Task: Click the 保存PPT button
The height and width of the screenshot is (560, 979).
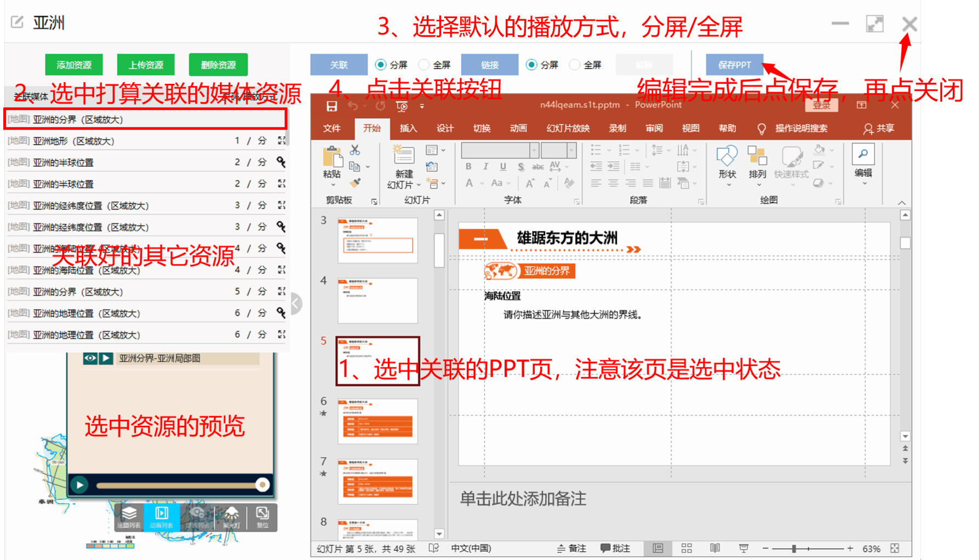Action: click(x=734, y=65)
